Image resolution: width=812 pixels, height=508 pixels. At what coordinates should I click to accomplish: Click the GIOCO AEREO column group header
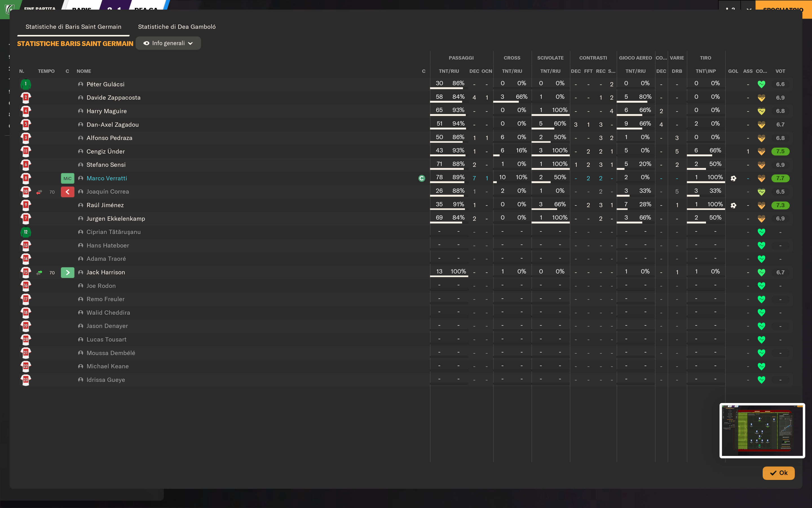point(636,58)
